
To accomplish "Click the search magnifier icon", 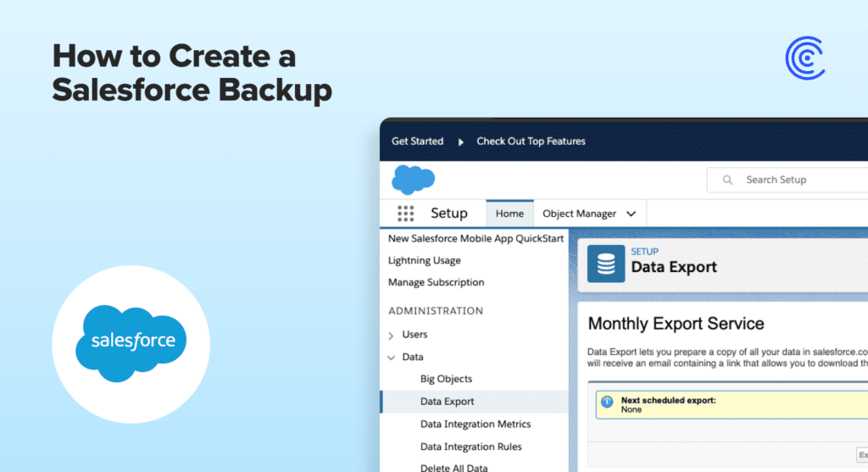I will coord(727,180).
